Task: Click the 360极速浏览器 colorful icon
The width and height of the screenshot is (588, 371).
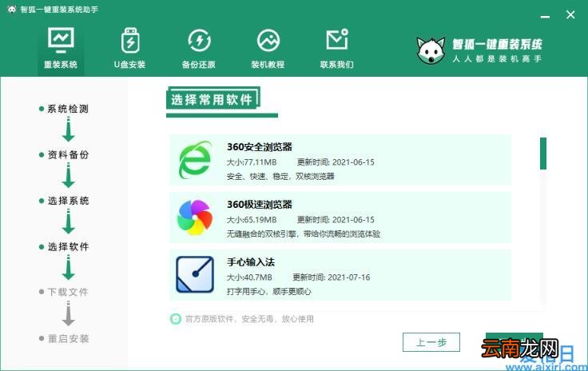Action: (195, 217)
